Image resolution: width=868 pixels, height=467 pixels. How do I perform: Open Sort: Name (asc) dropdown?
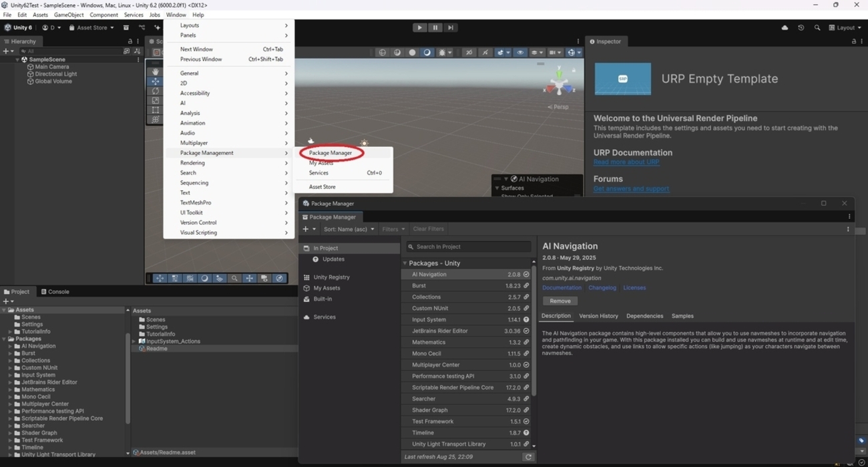[x=349, y=229]
